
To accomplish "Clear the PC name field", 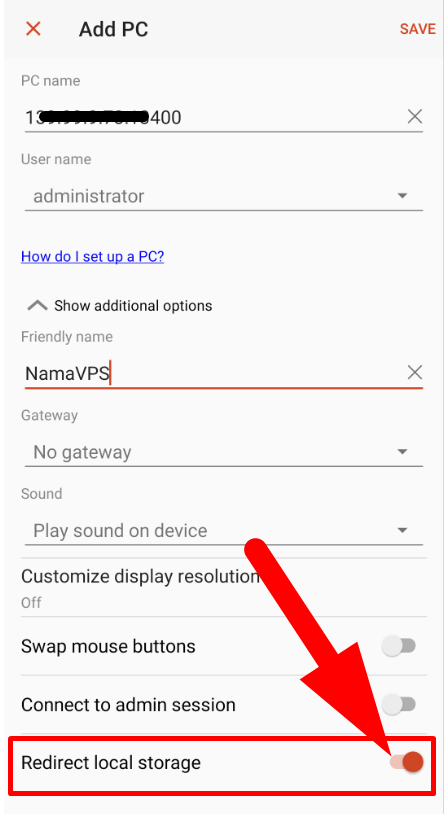I will point(414,117).
